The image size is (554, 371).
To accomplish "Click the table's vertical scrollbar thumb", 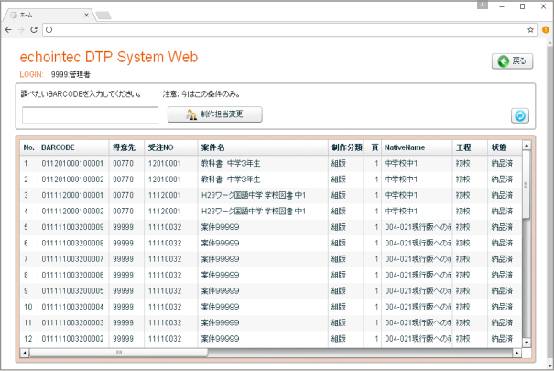I will 526,184.
